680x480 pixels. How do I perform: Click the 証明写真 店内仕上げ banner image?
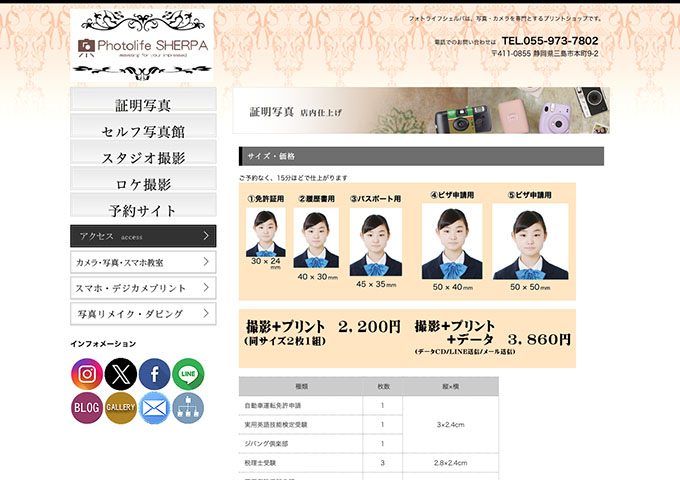[x=420, y=111]
